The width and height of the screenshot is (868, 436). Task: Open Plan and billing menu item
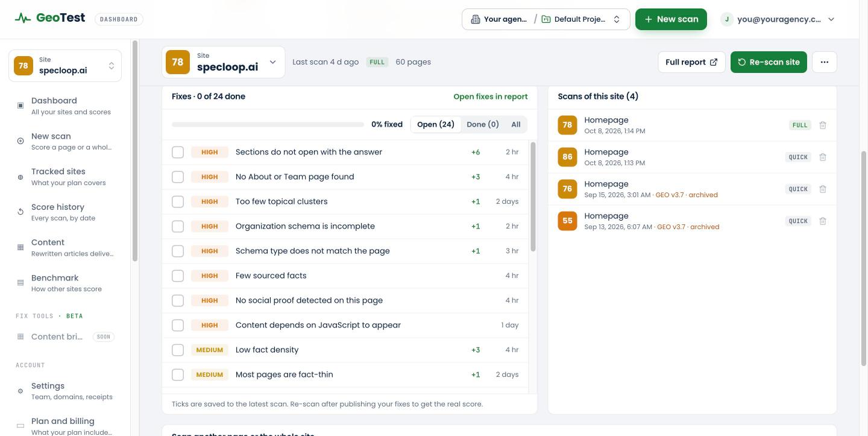[65, 426]
